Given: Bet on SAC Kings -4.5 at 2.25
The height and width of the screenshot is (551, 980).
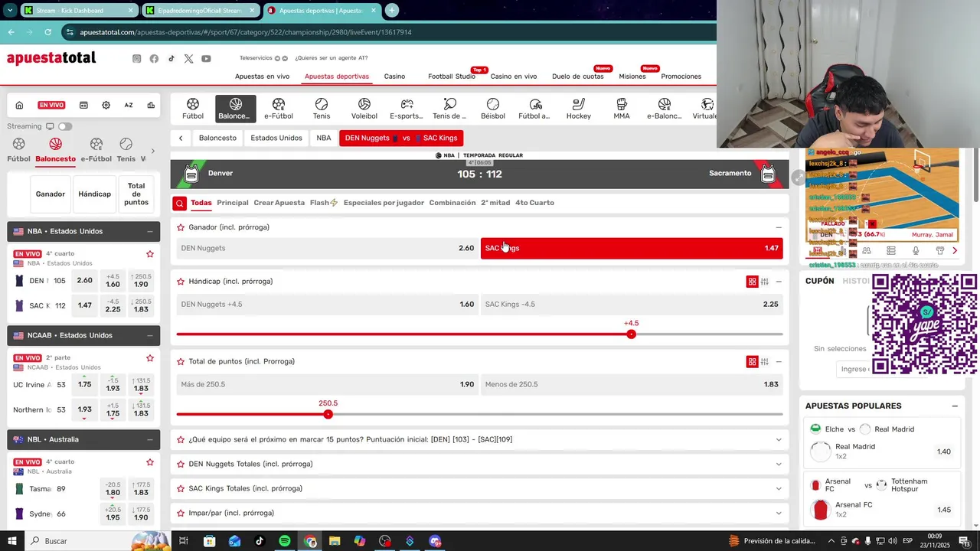Looking at the screenshot, I should 632,305.
